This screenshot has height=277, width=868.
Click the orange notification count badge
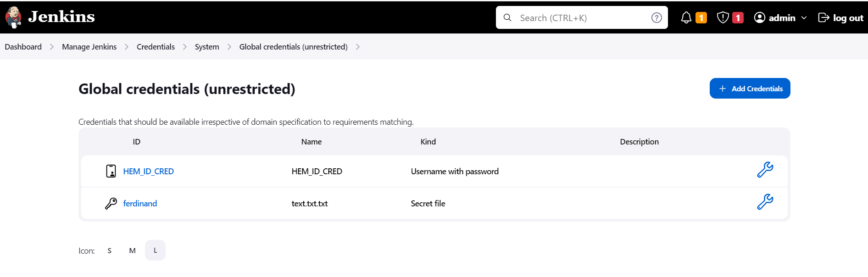click(701, 17)
